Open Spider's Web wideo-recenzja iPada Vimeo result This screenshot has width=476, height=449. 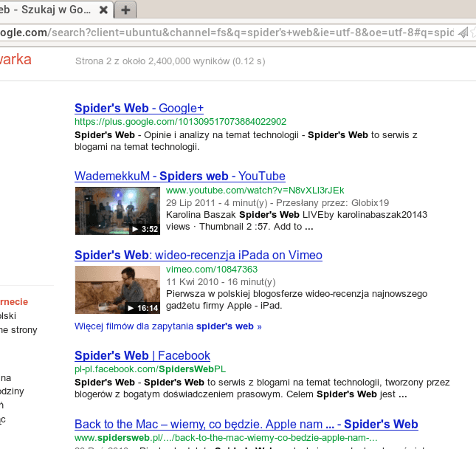pos(199,256)
